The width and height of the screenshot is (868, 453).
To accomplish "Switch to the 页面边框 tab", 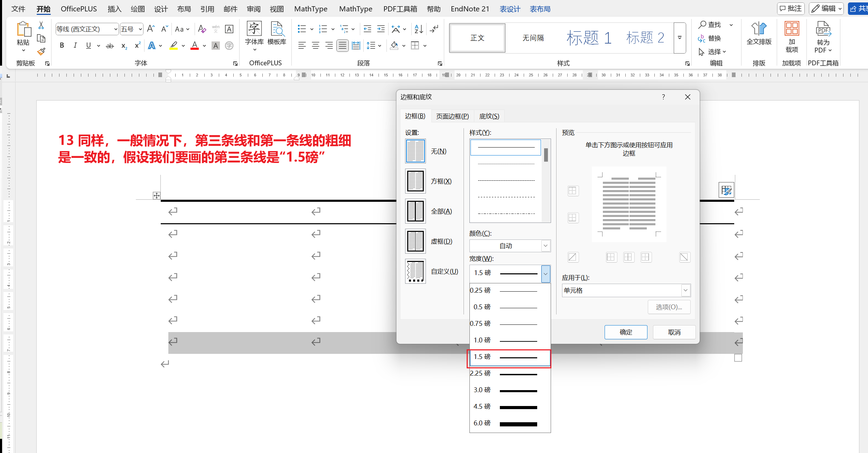I will tap(452, 116).
